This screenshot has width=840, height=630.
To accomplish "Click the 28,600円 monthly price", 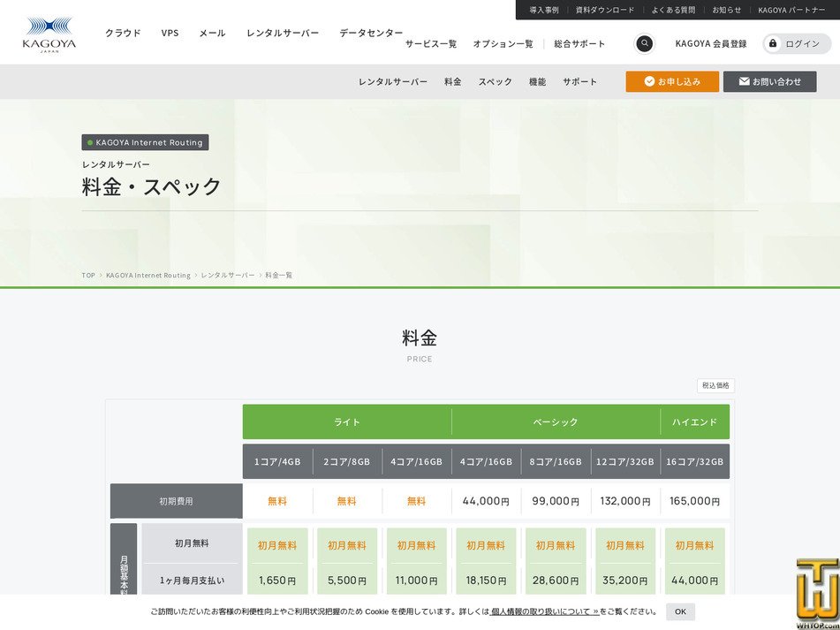I will tap(556, 581).
